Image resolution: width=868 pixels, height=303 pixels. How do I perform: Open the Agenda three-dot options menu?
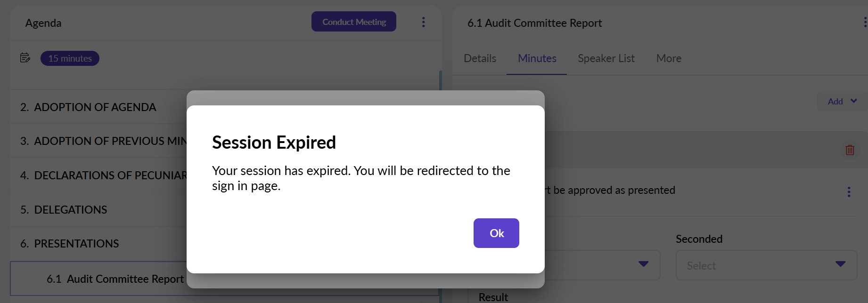pyautogui.click(x=423, y=22)
